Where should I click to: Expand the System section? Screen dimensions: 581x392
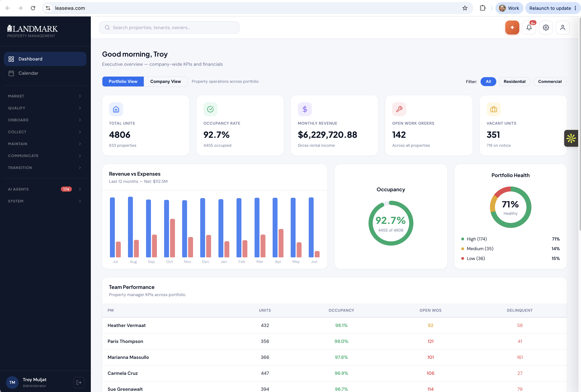pyautogui.click(x=45, y=201)
